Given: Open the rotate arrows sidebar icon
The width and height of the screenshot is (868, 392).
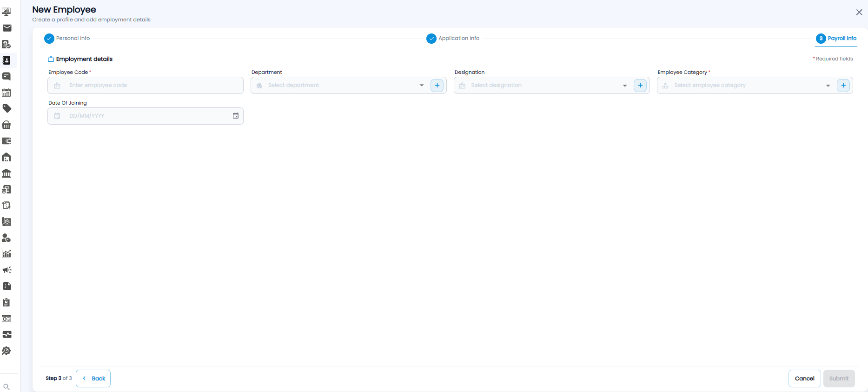Looking at the screenshot, I should click(x=7, y=206).
